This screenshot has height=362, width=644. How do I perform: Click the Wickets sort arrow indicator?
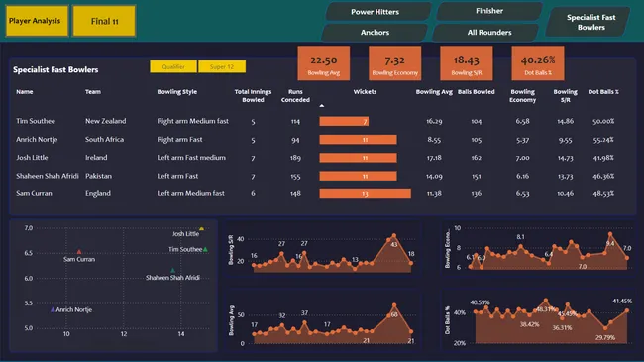tap(322, 106)
